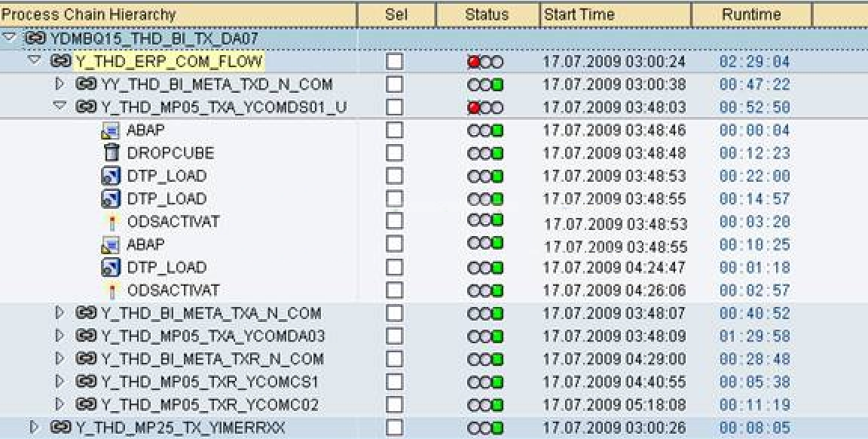Select the highlighted Y_THD_ERP_COM_FLOW chain name

coord(169,61)
